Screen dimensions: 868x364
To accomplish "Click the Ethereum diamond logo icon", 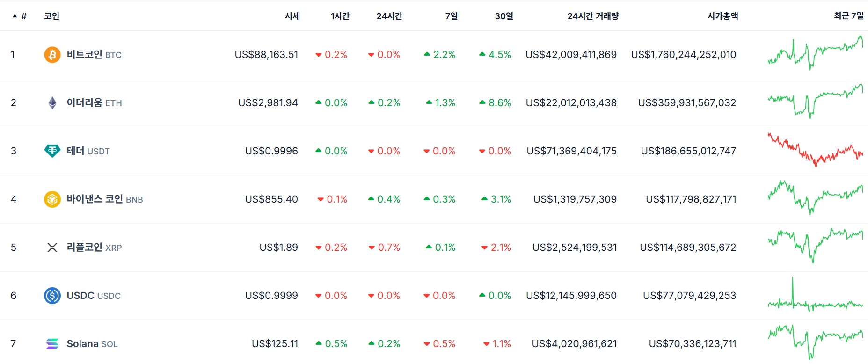I will click(x=52, y=103).
